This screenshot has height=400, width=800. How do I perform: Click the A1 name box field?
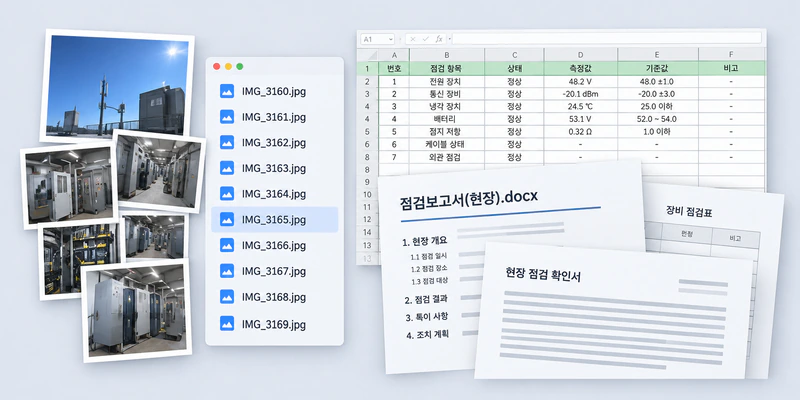coord(378,39)
